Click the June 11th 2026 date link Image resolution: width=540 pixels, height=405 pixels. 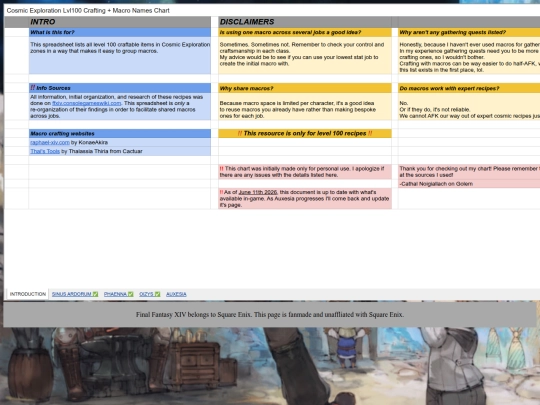(x=258, y=192)
